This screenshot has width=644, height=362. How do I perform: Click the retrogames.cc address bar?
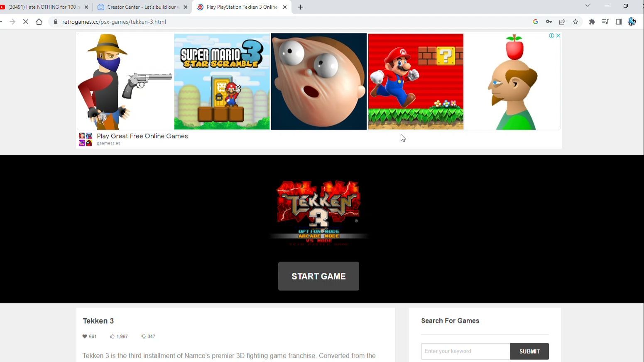(291, 22)
